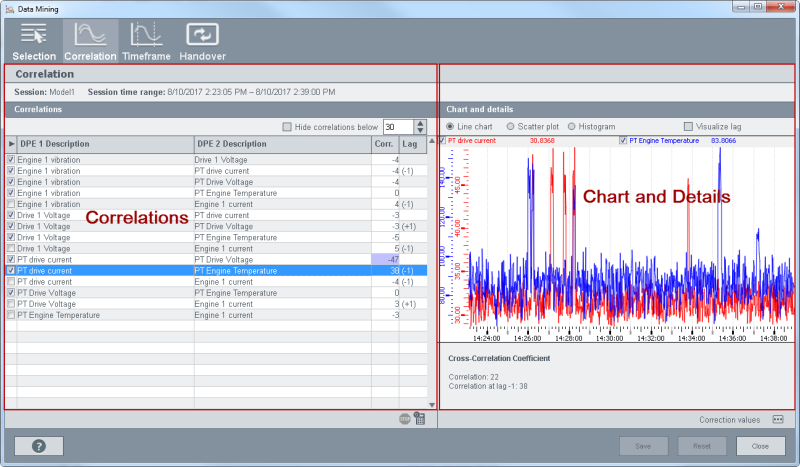Image resolution: width=800 pixels, height=467 pixels.
Task: Click the threshold value spinner arrows
Action: point(421,127)
